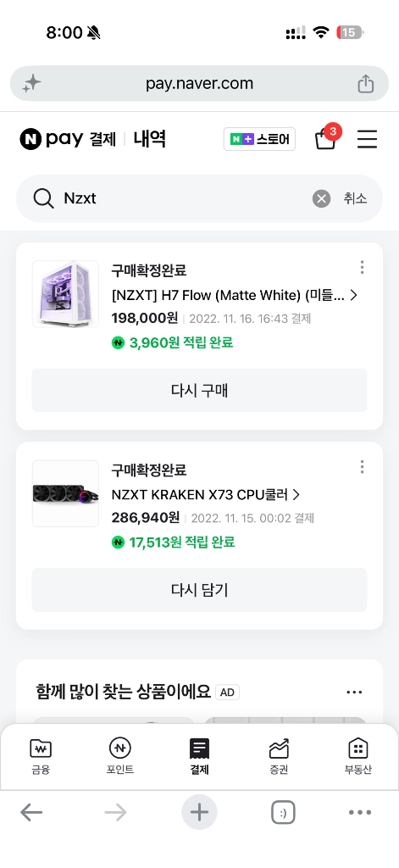Open the hamburger menu
Screen dimensions: 399x868
(x=367, y=139)
